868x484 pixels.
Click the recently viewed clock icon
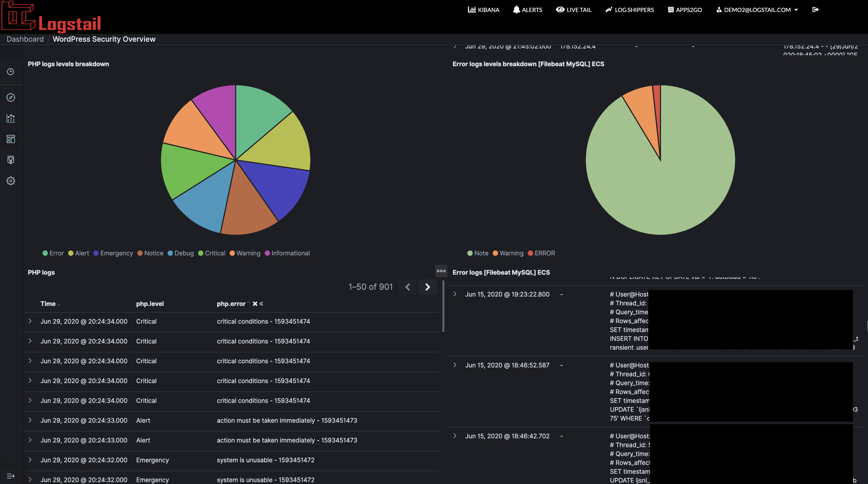(x=11, y=72)
